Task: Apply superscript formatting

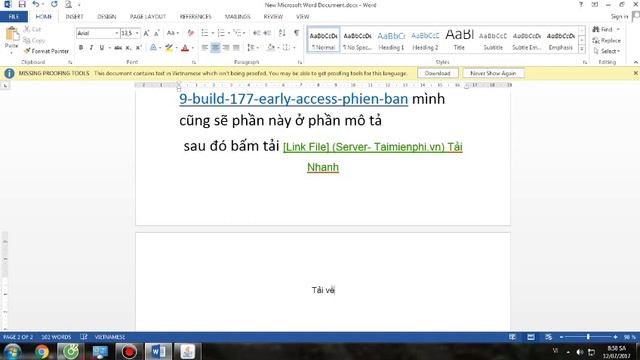Action: 138,48
